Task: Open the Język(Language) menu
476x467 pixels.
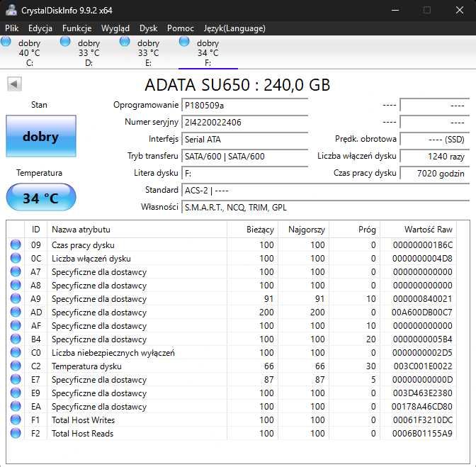Action: (x=234, y=28)
